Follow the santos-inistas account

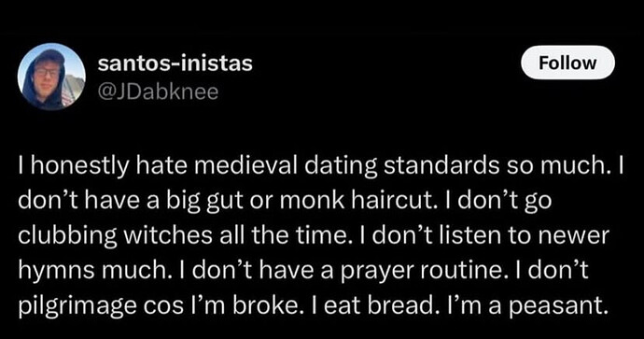pos(567,63)
